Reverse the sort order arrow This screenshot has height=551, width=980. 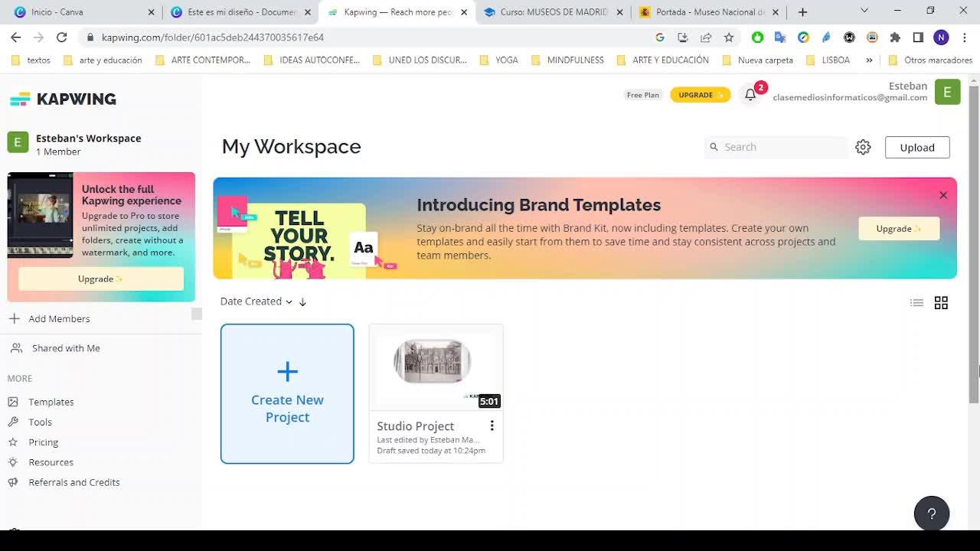tap(302, 302)
